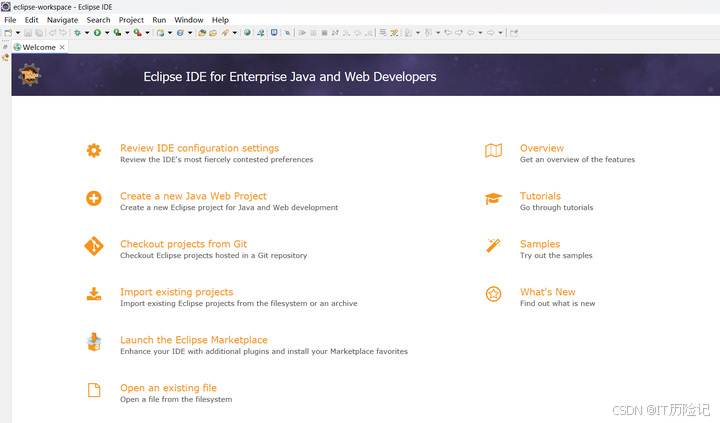Click the Suspend pause icon
The width and height of the screenshot is (720, 423).
point(313,33)
